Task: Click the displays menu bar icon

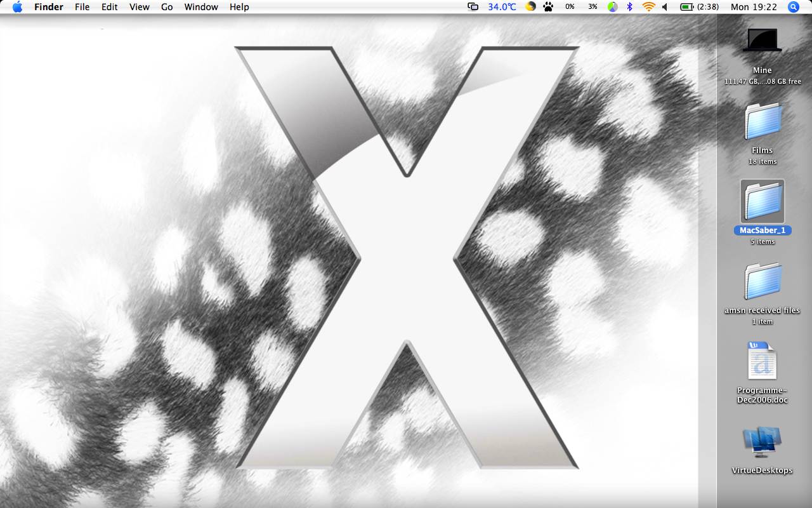Action: [473, 7]
